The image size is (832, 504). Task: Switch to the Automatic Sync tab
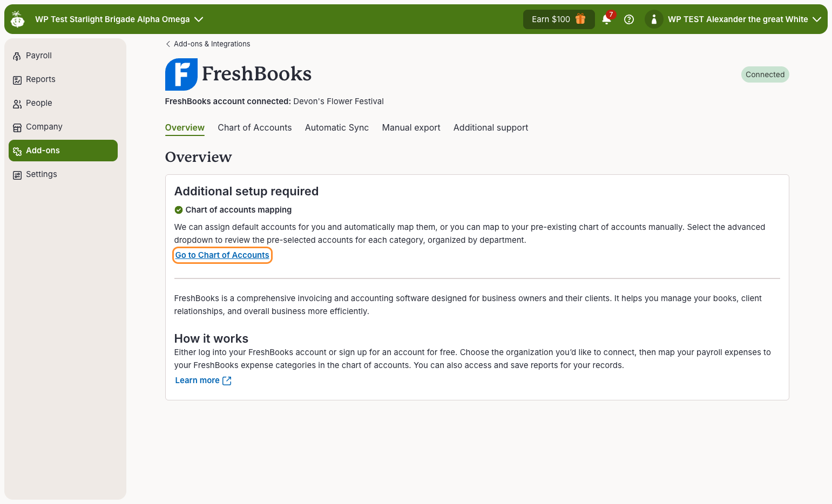(x=337, y=128)
